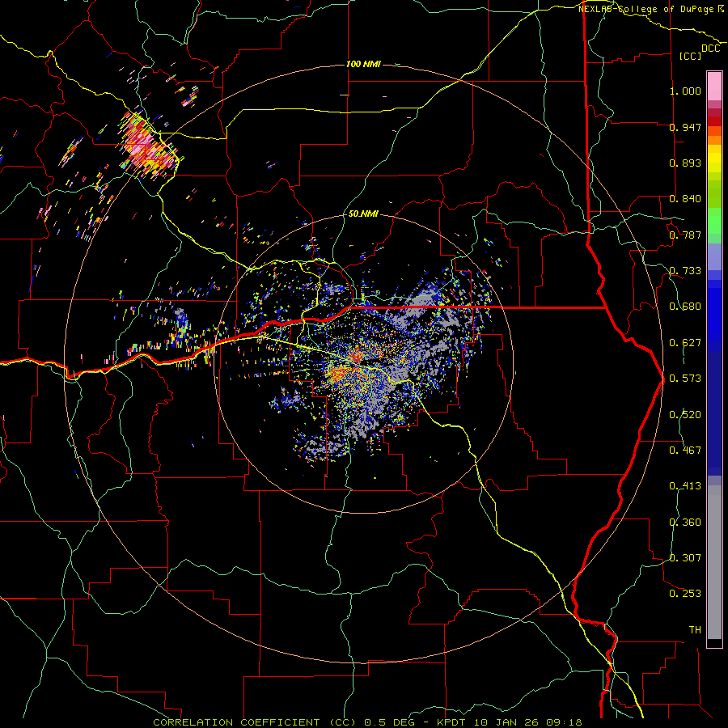
Task: Click the 0.307 color scale label
Action: (685, 558)
